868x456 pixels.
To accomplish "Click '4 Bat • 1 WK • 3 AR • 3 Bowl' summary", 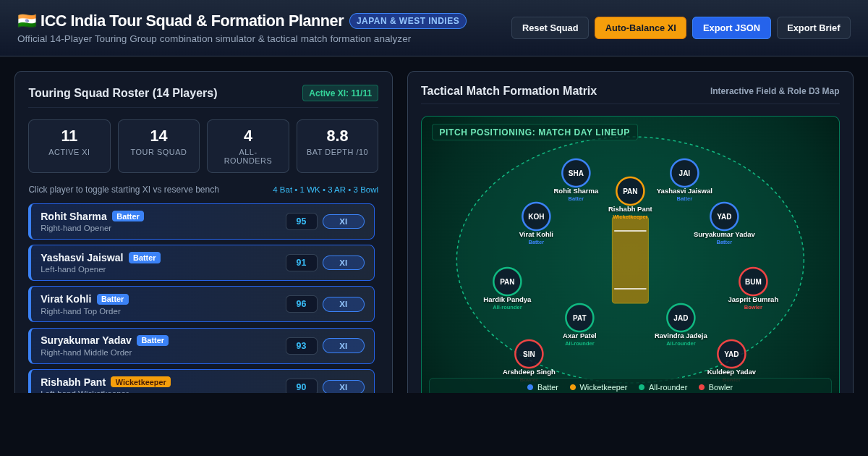I will 325,190.
